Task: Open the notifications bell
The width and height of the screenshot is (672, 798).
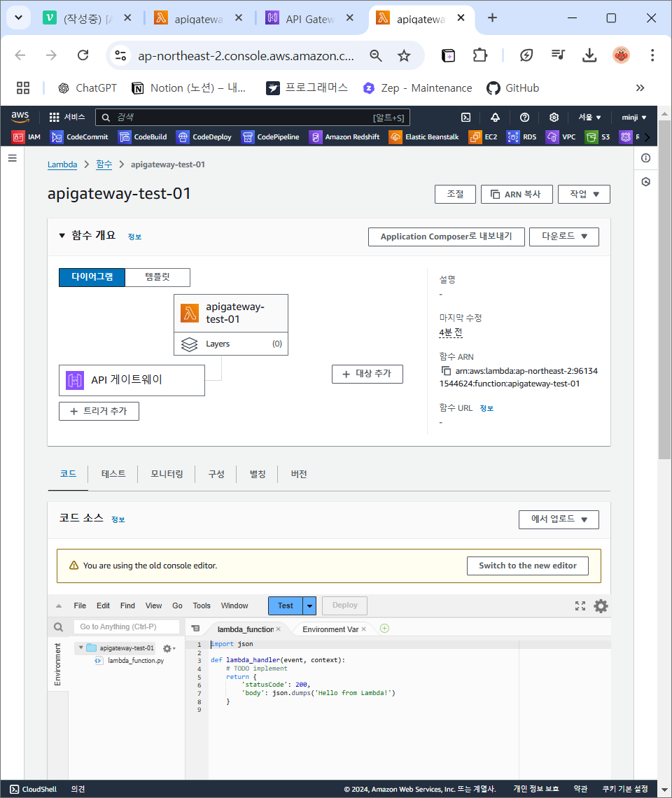Action: click(495, 118)
